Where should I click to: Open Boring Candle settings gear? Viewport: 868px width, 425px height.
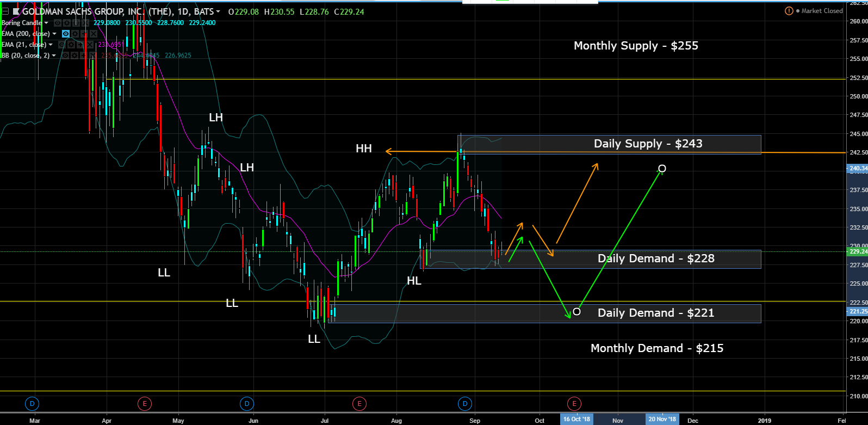67,23
